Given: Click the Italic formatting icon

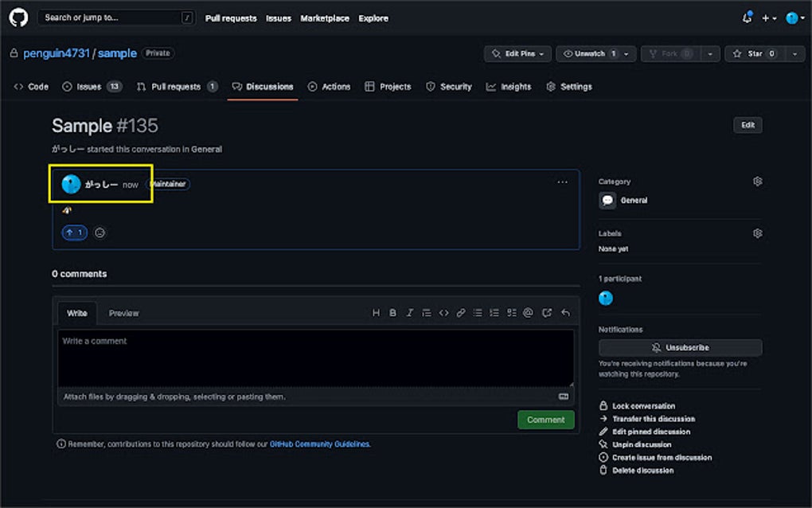Looking at the screenshot, I should click(409, 312).
